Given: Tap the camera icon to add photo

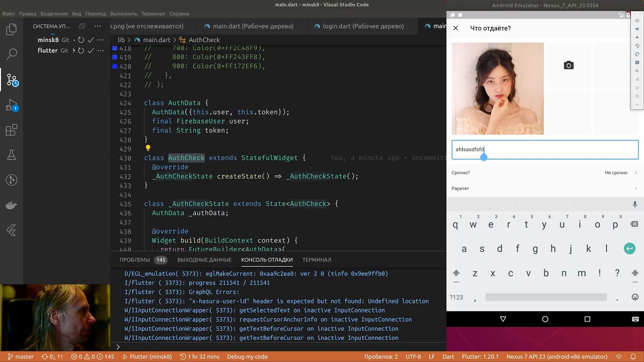Looking at the screenshot, I should pyautogui.click(x=569, y=65).
